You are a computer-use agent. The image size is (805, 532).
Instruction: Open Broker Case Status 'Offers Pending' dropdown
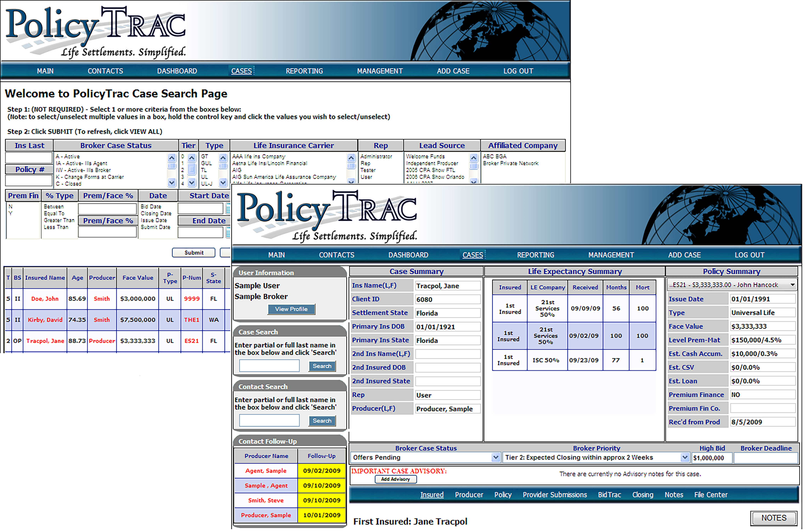tap(496, 457)
